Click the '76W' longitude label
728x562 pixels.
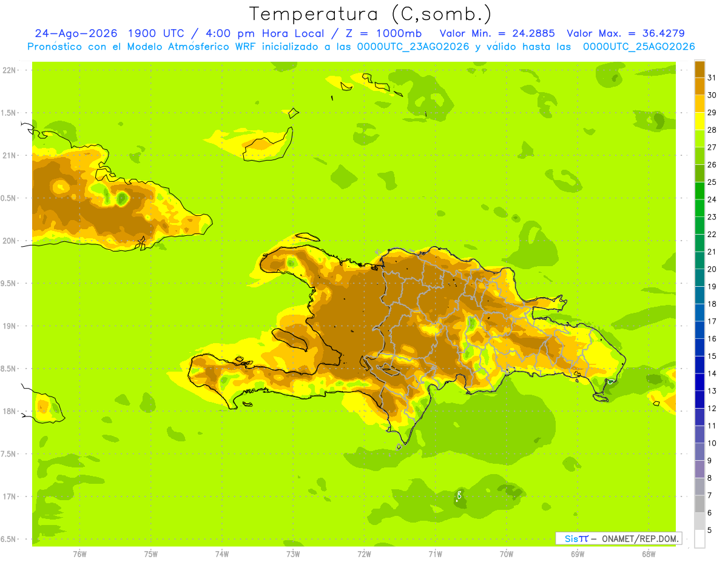79,554
